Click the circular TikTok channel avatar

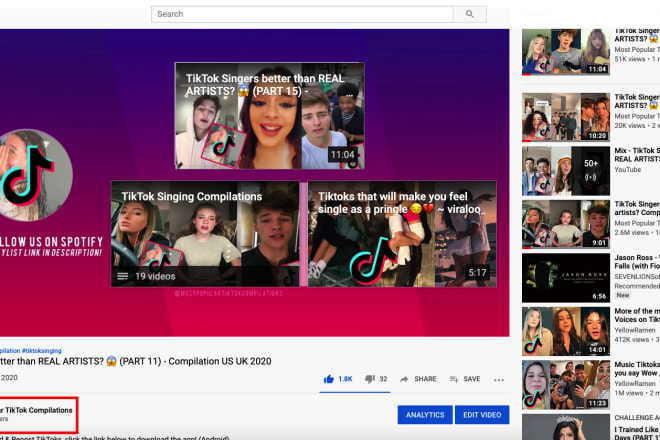tap(34, 175)
